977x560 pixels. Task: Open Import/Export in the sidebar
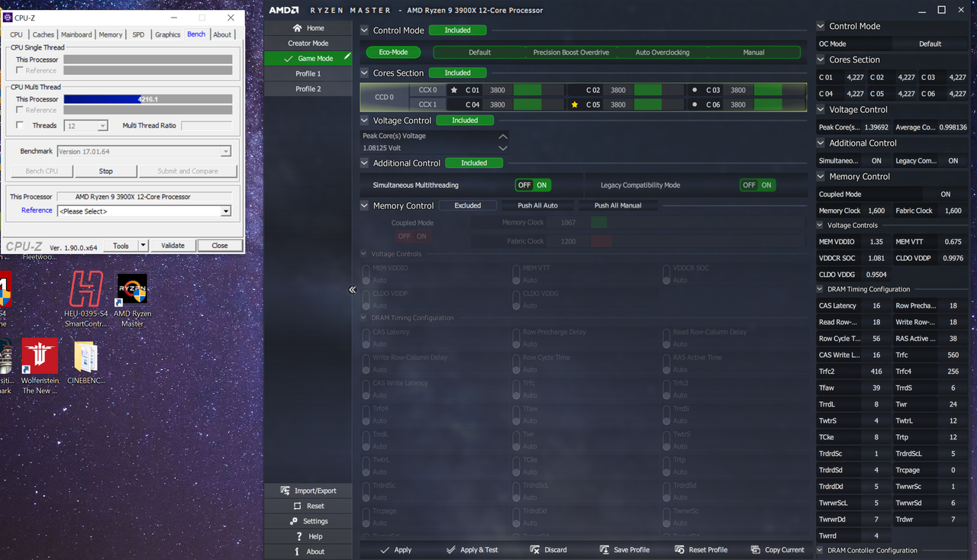pyautogui.click(x=308, y=491)
